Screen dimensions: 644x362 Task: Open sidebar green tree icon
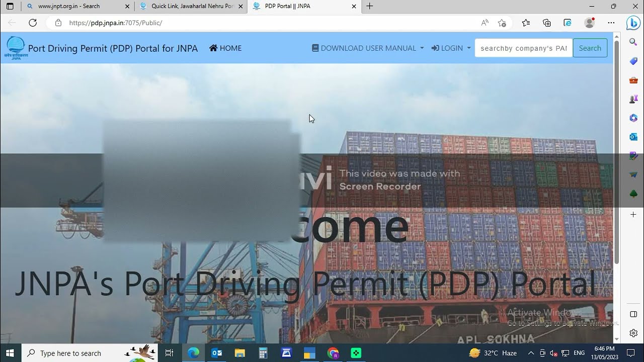tap(633, 194)
